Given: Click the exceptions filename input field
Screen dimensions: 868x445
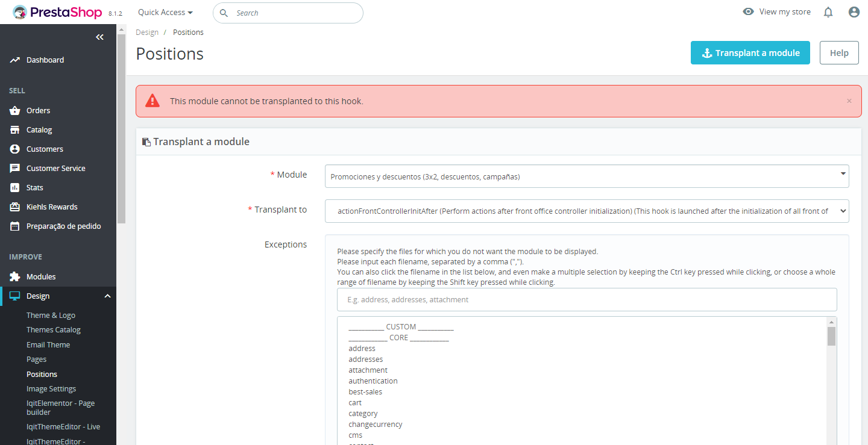Looking at the screenshot, I should coord(587,300).
